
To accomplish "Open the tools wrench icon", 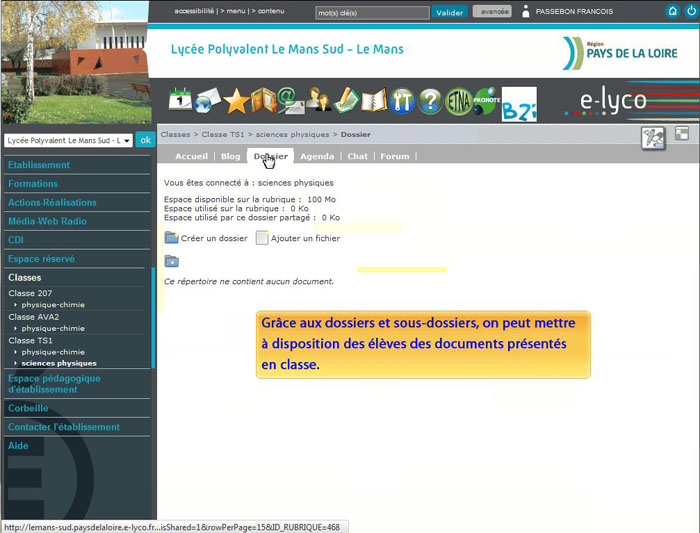I will [402, 101].
